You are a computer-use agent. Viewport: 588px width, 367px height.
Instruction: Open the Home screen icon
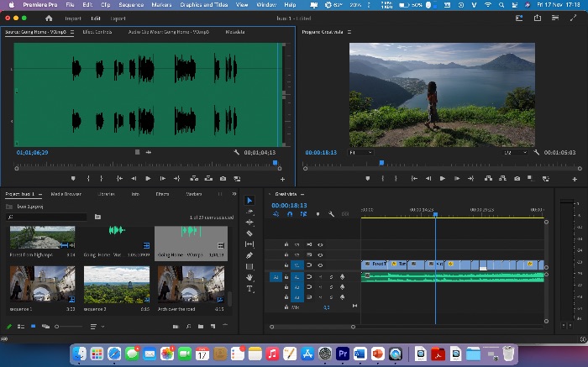pos(49,18)
